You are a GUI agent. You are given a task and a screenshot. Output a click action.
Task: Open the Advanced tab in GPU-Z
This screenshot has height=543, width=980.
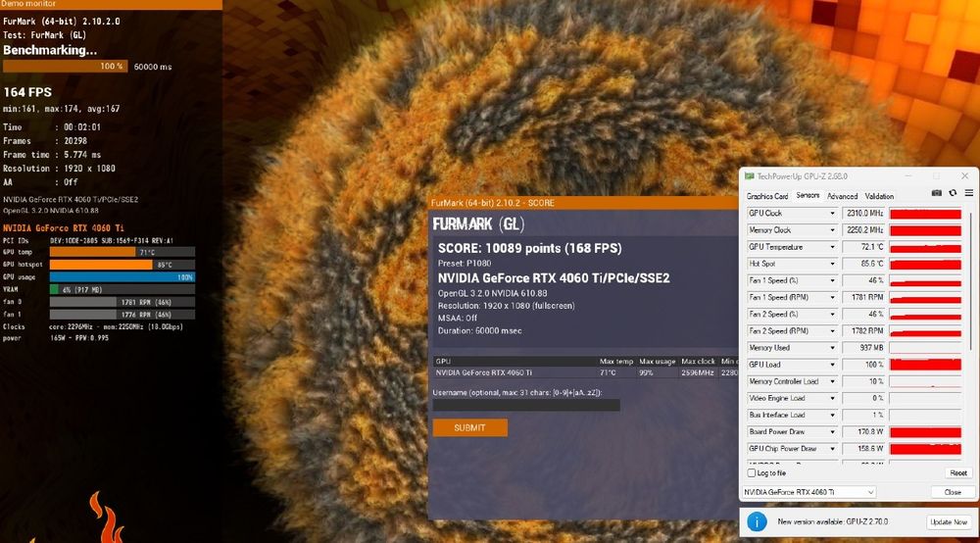tap(842, 196)
